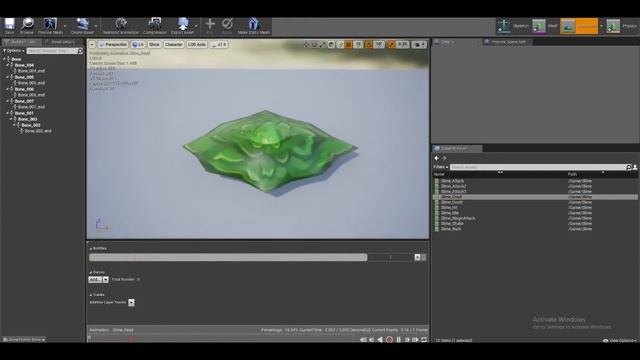The height and width of the screenshot is (360, 640).
Task: Sort assets by the Path column
Action: 572,174
